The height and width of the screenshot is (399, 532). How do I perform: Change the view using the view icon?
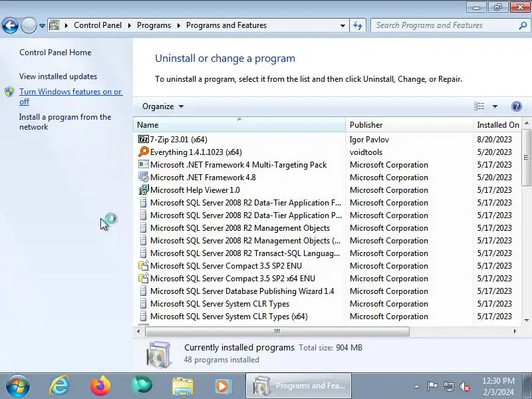479,106
